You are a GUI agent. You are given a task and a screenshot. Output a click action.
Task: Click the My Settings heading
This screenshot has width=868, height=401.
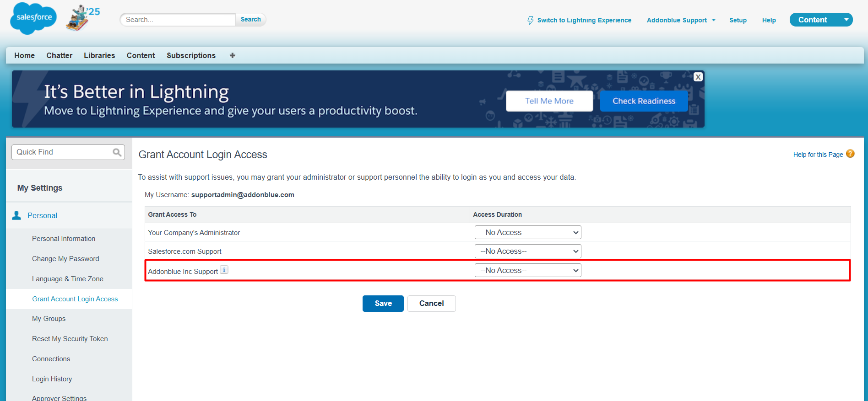(40, 188)
